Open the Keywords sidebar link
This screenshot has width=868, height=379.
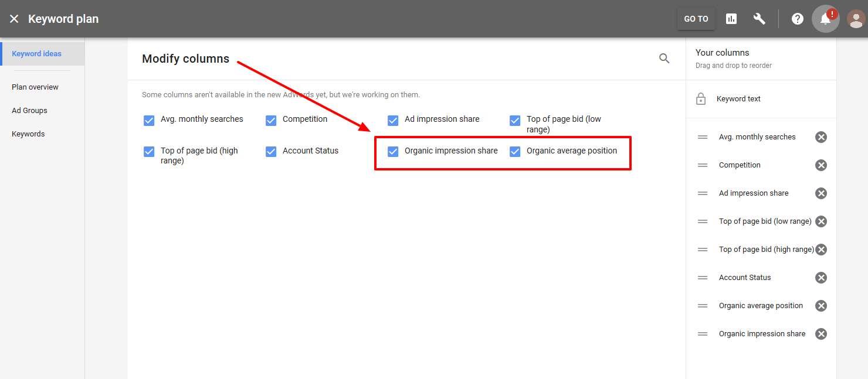pyautogui.click(x=28, y=134)
